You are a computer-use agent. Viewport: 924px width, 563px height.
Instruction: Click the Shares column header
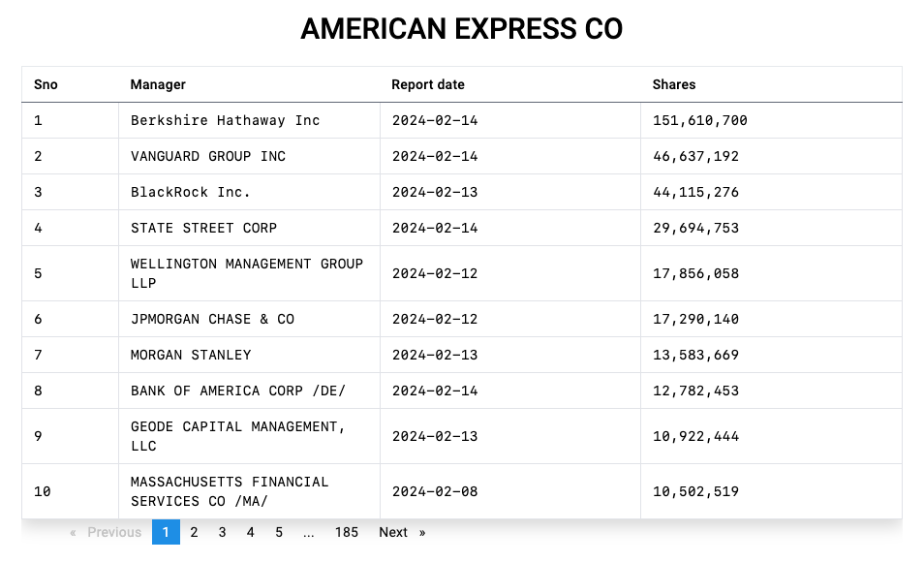click(674, 84)
